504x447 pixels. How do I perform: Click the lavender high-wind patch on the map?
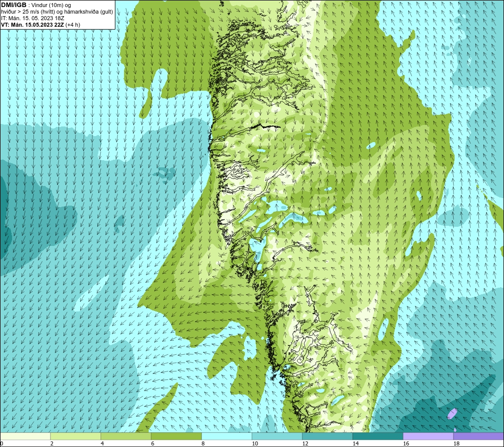click(x=452, y=414)
